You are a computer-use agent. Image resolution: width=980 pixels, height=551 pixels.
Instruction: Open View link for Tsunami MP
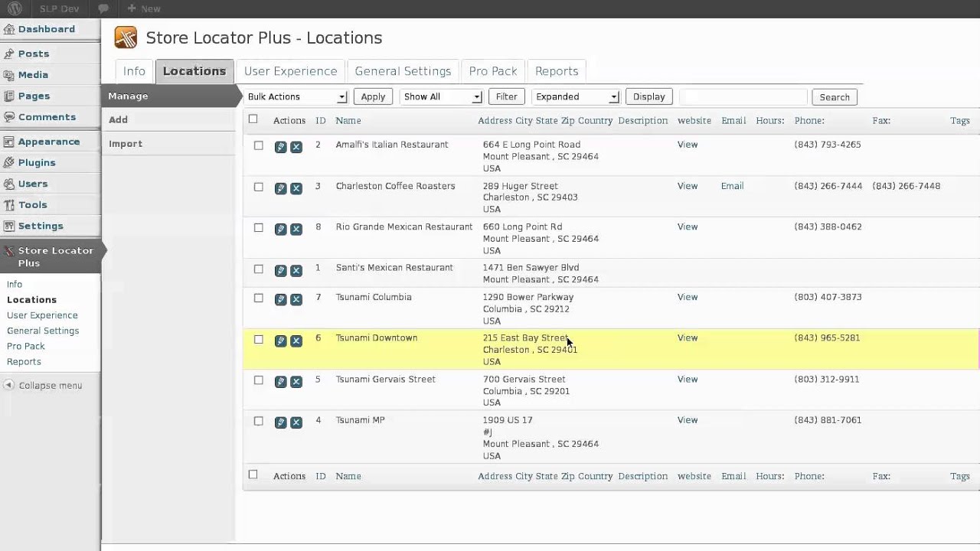tap(688, 420)
